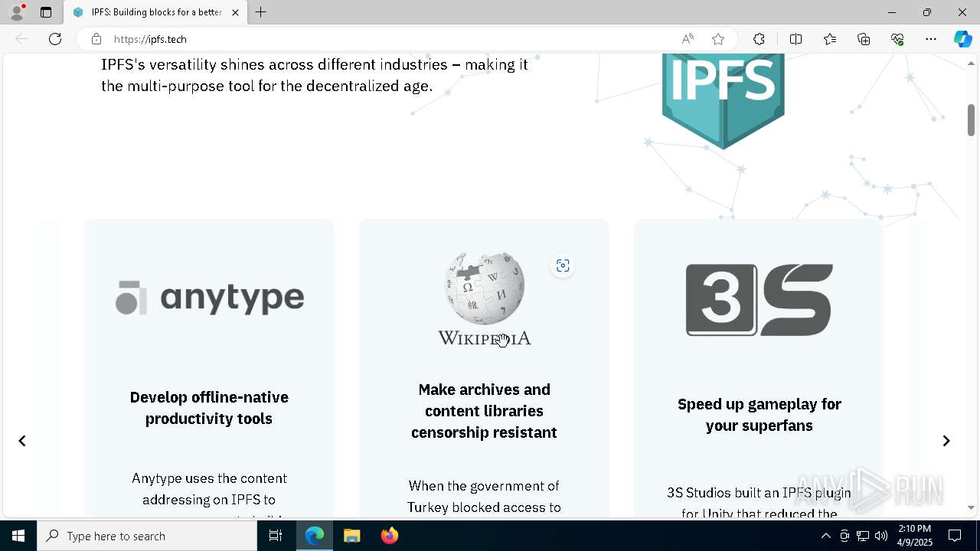Refresh the current page

(55, 39)
